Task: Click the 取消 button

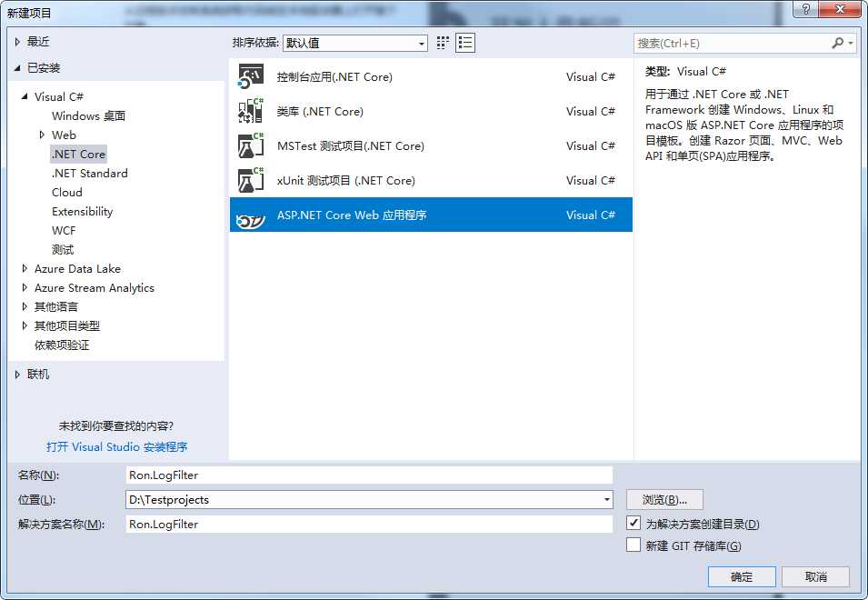Action: point(815,576)
